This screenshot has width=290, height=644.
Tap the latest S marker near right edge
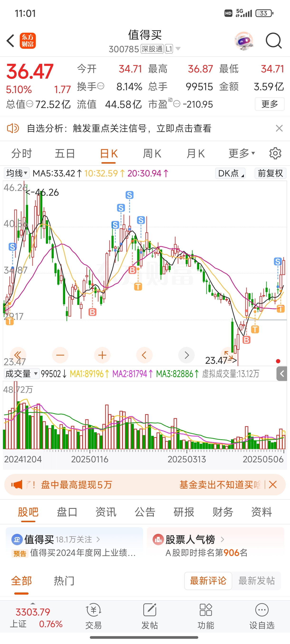[x=278, y=261]
